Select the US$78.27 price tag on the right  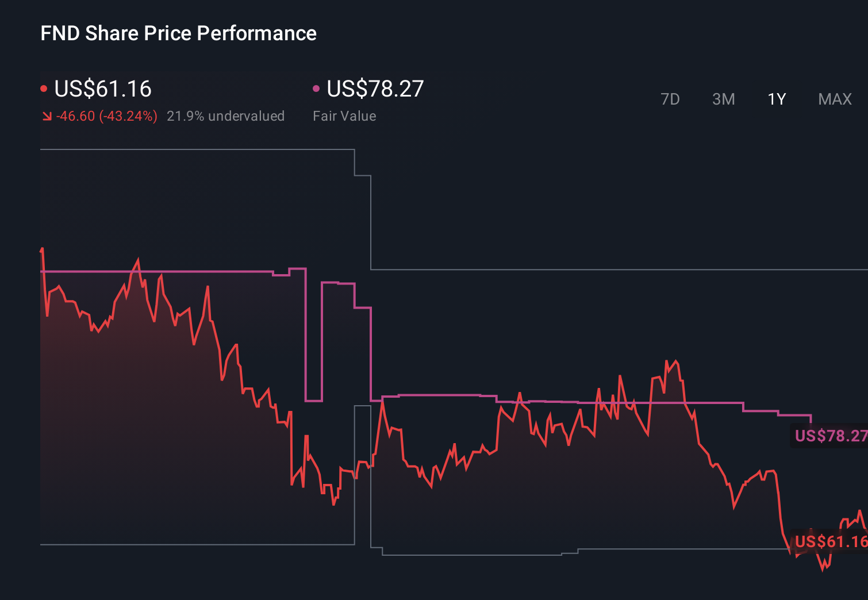click(830, 436)
